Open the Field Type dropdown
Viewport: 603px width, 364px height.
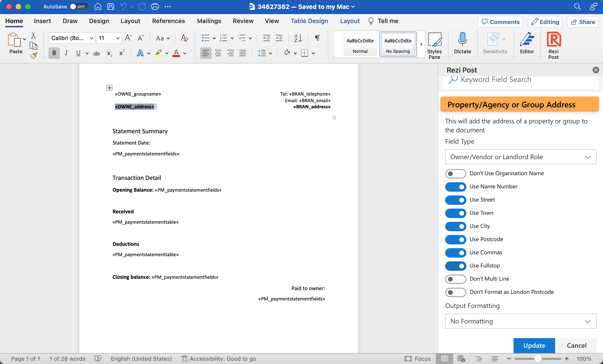[521, 157]
